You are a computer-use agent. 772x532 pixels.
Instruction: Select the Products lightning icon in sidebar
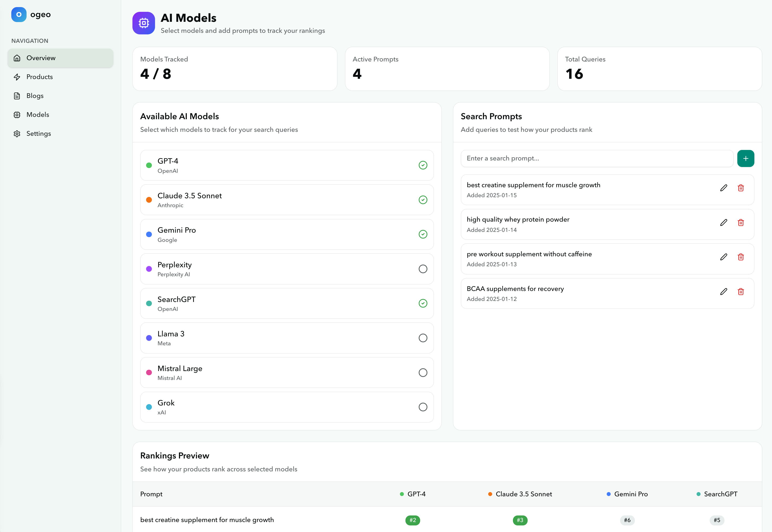click(x=17, y=77)
